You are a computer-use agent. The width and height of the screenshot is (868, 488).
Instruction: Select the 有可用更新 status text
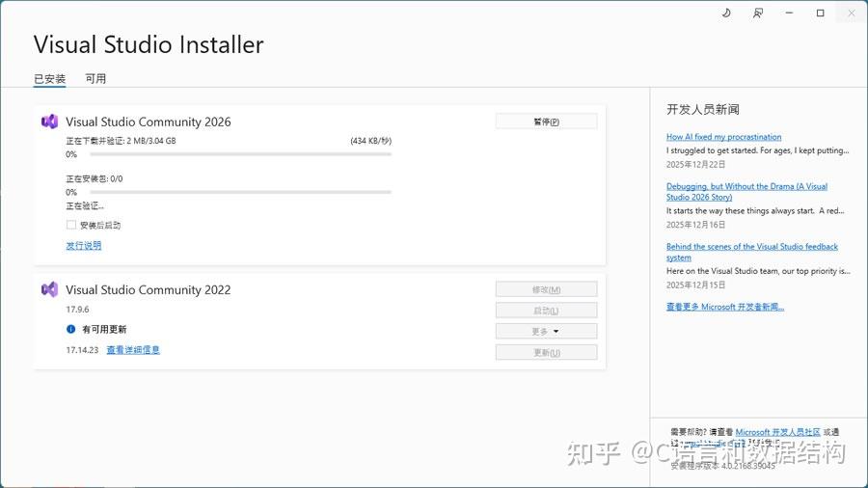click(104, 329)
